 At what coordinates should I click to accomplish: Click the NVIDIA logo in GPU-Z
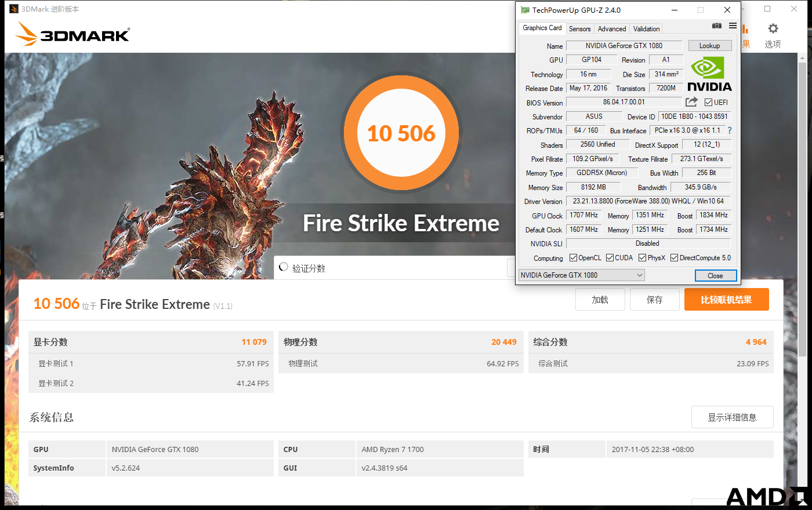point(709,74)
